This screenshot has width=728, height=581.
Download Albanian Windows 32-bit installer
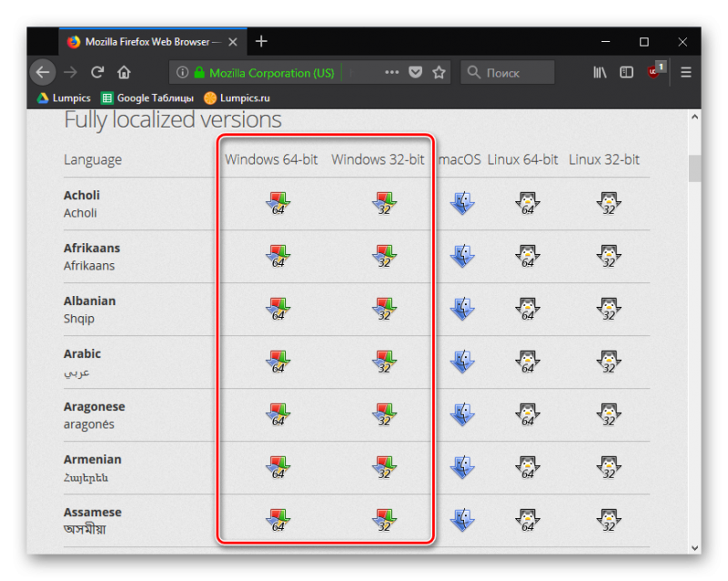tap(384, 309)
